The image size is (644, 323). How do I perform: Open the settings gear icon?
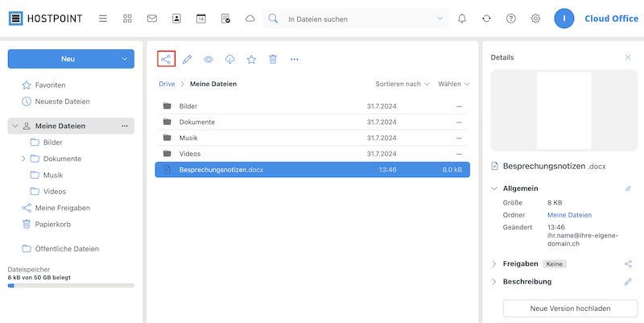point(535,19)
